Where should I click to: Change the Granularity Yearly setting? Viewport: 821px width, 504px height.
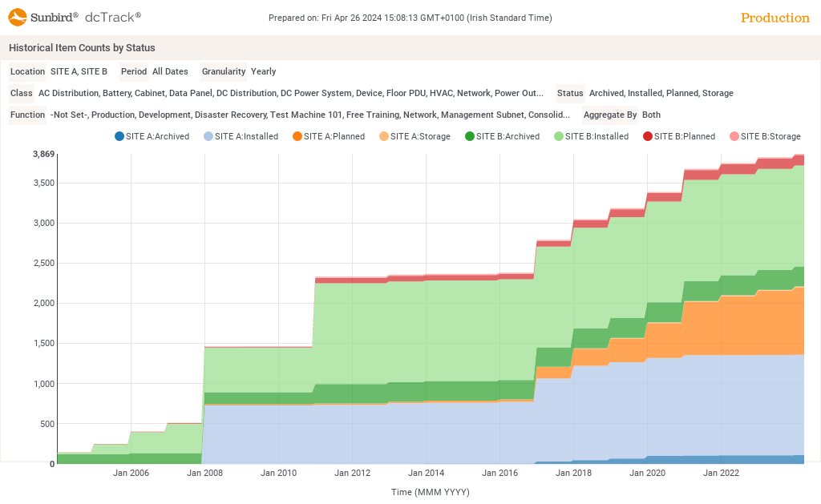click(x=263, y=71)
